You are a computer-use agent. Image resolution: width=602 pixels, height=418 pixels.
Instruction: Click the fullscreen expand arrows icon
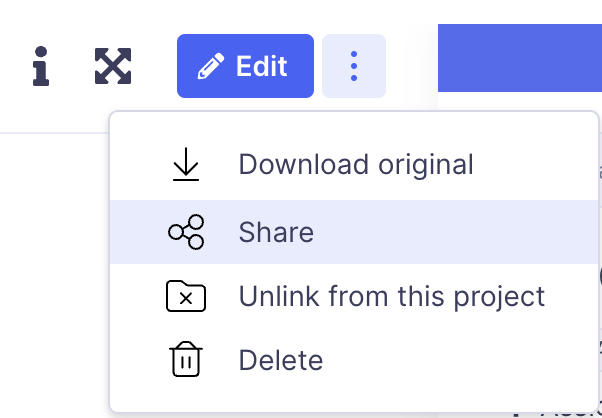[x=113, y=67]
